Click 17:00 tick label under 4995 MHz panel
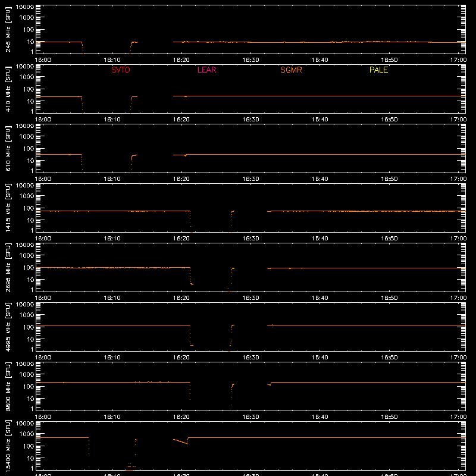The height and width of the screenshot is (476, 476). pos(458,358)
